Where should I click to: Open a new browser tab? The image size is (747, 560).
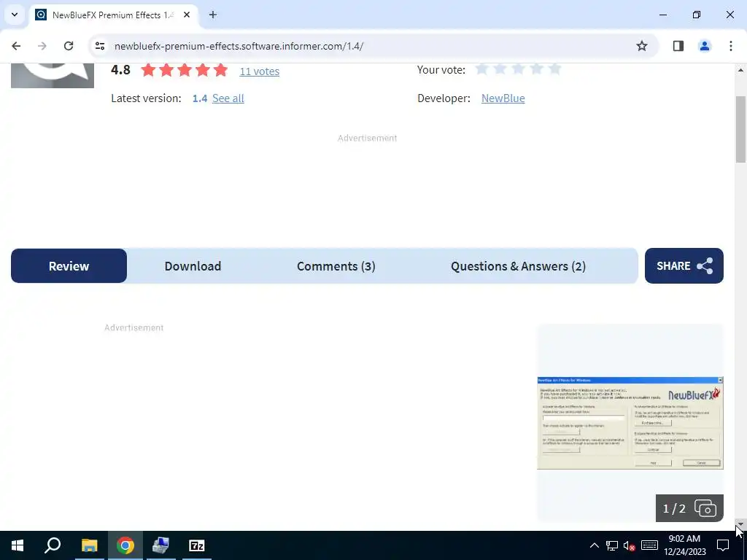click(213, 15)
